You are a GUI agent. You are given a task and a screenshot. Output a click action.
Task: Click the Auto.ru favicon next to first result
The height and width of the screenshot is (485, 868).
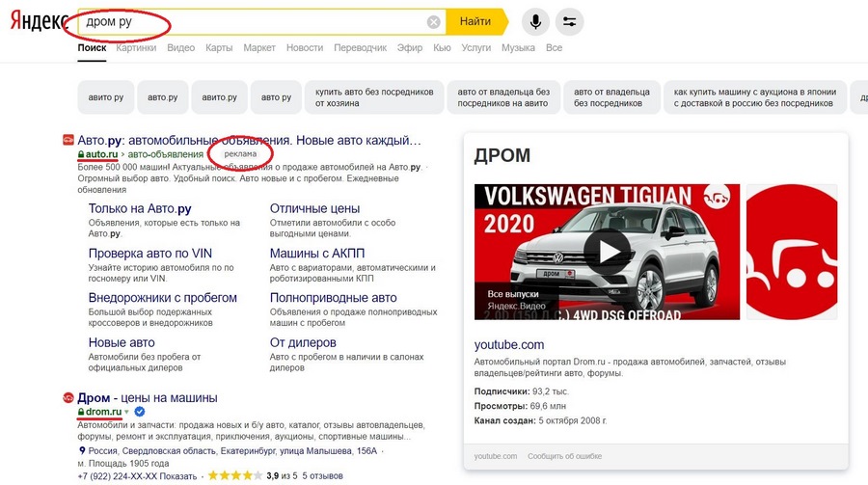click(68, 141)
